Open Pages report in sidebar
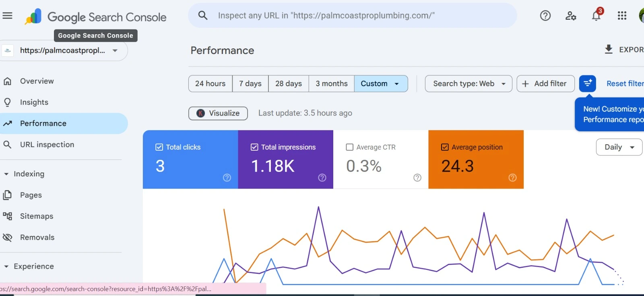This screenshot has width=644, height=296. (64, 195)
